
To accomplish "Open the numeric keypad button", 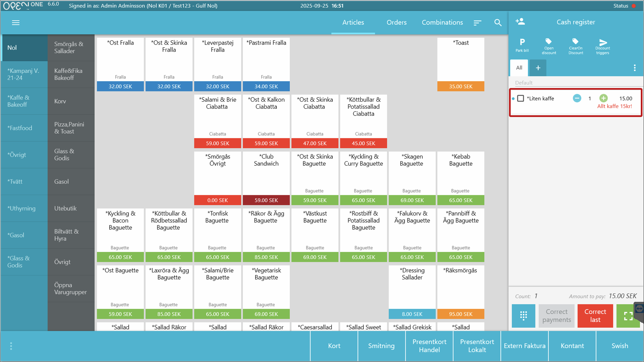I will tap(523, 316).
